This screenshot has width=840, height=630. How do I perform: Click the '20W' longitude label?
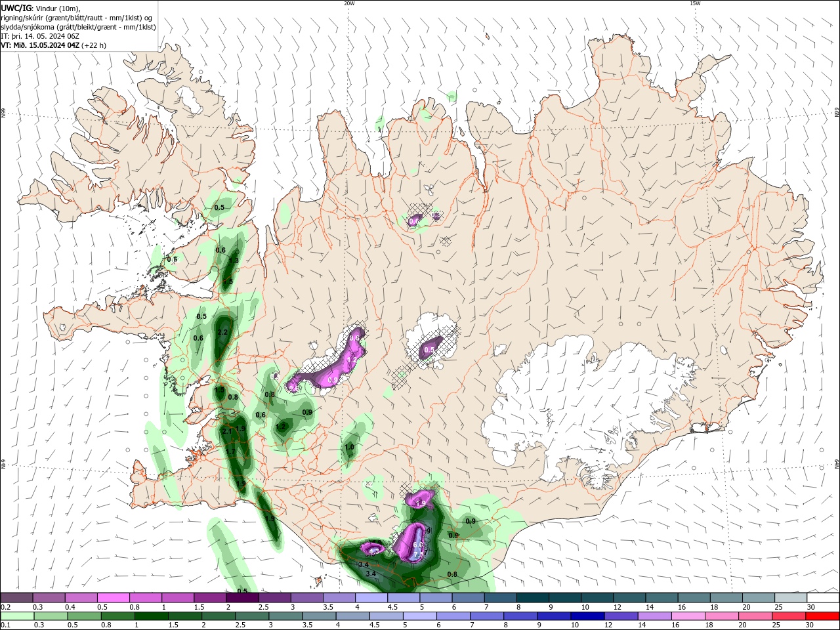[x=349, y=3]
